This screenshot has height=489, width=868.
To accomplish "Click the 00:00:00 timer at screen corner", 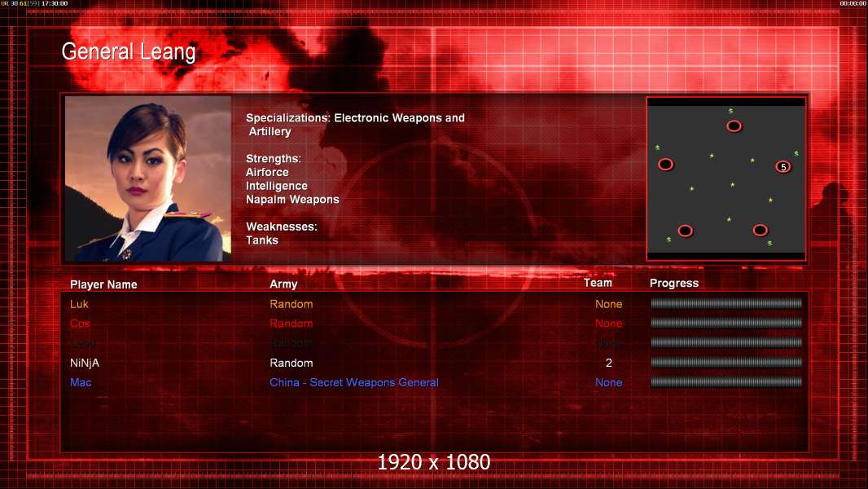I will pos(853,3).
